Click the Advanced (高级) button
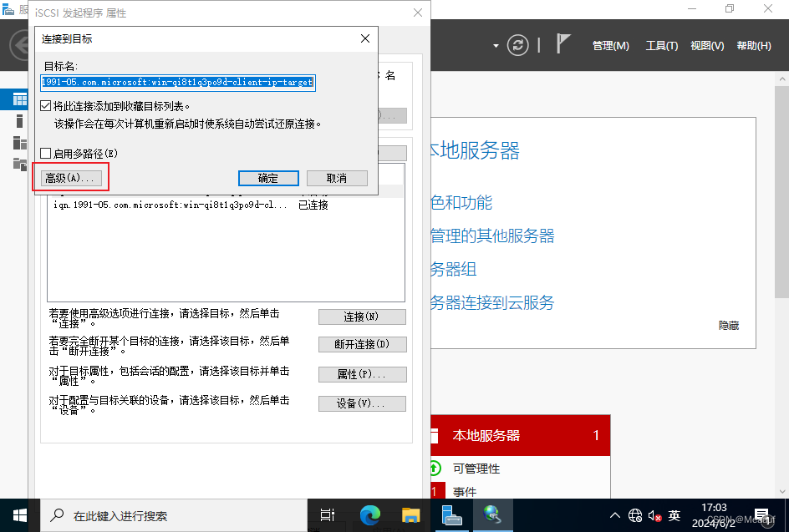 [71, 178]
